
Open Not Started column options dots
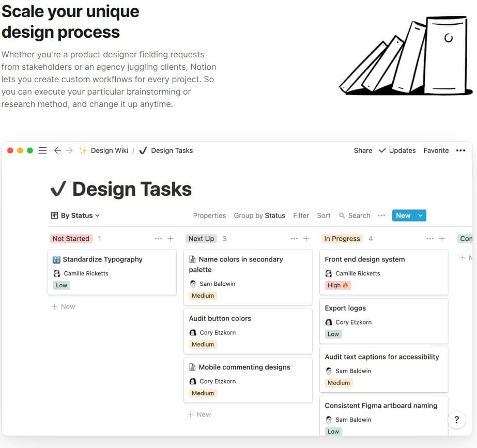[x=158, y=239]
